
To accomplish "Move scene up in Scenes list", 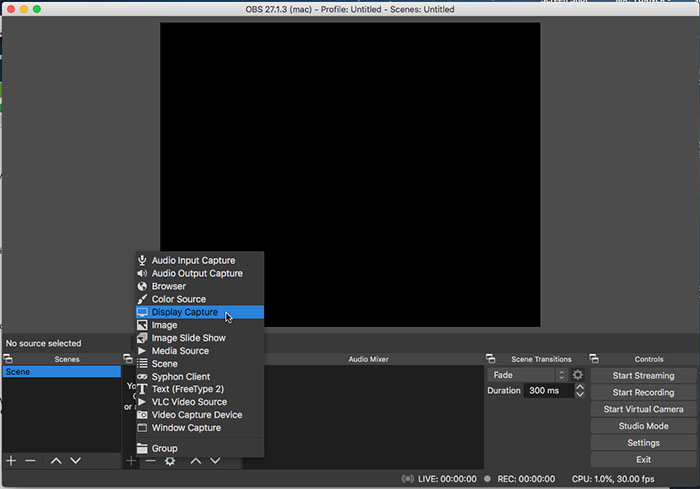I will pos(56,460).
